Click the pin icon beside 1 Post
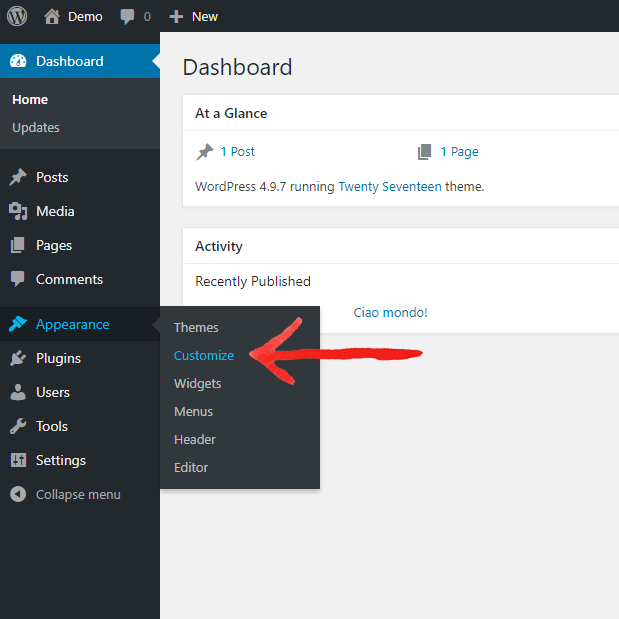The width and height of the screenshot is (619, 619). [x=204, y=152]
